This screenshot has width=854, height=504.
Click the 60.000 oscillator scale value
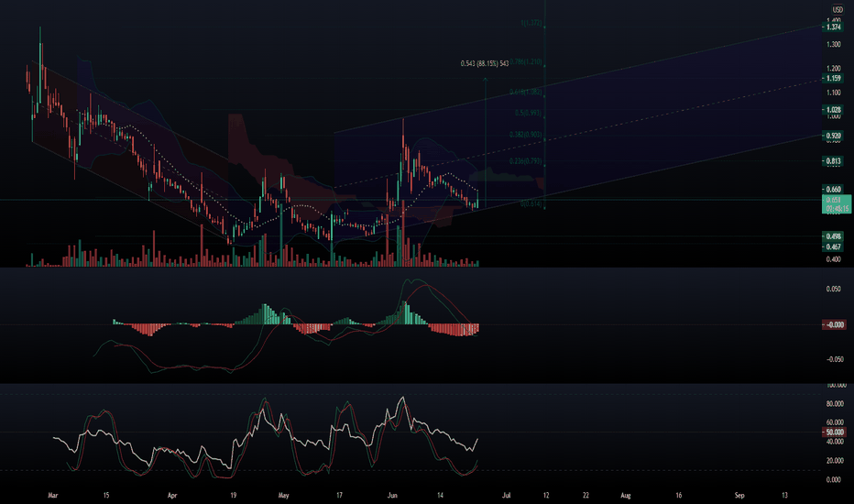835,422
